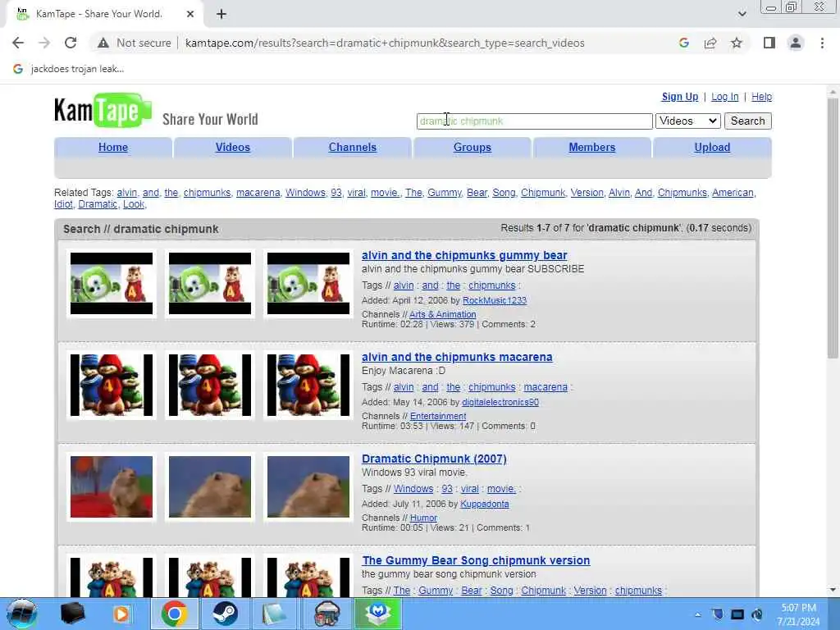The width and height of the screenshot is (840, 630).
Task: Open a new browser tab
Action: click(221, 14)
